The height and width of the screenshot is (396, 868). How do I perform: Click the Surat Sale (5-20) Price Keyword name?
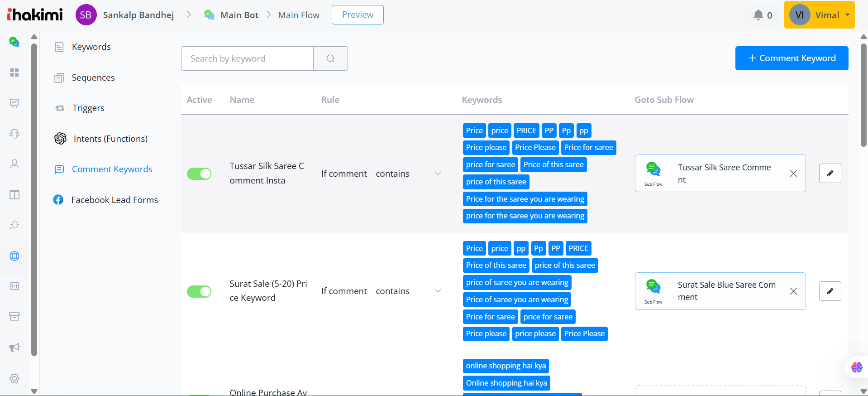click(268, 291)
